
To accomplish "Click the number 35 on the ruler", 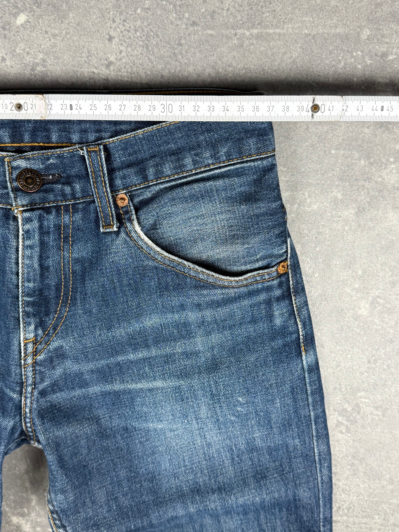I will (x=241, y=109).
